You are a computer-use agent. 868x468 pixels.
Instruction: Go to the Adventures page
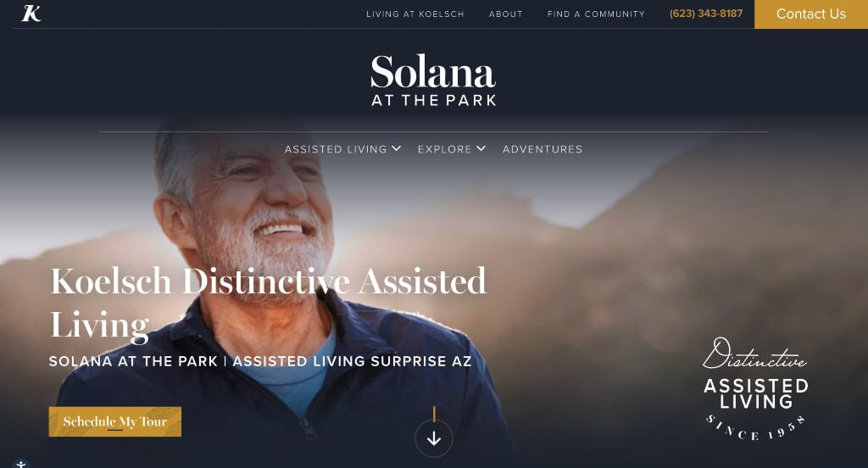542,149
